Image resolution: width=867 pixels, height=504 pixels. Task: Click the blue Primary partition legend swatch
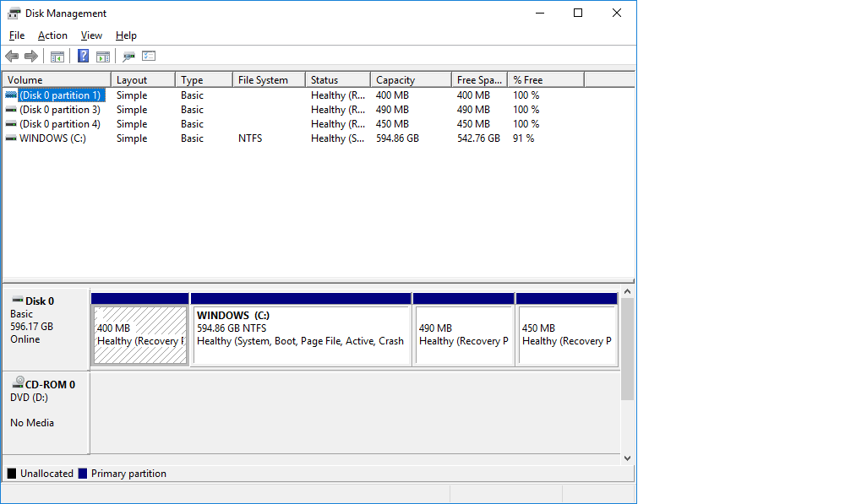tap(83, 474)
